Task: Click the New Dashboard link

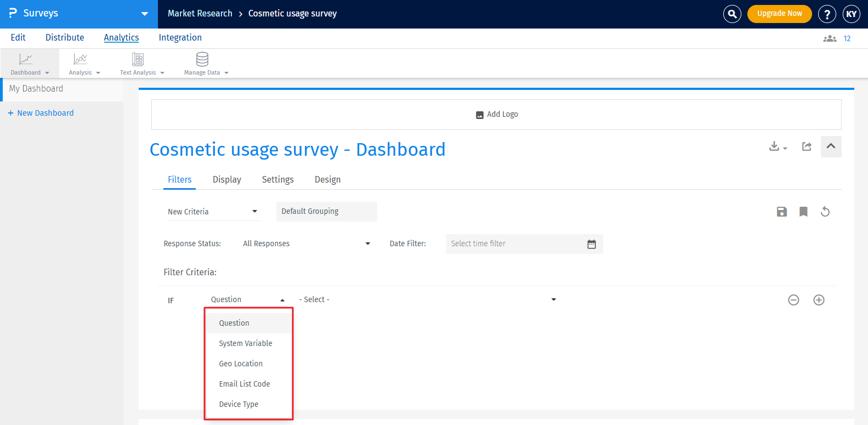Action: tap(45, 113)
